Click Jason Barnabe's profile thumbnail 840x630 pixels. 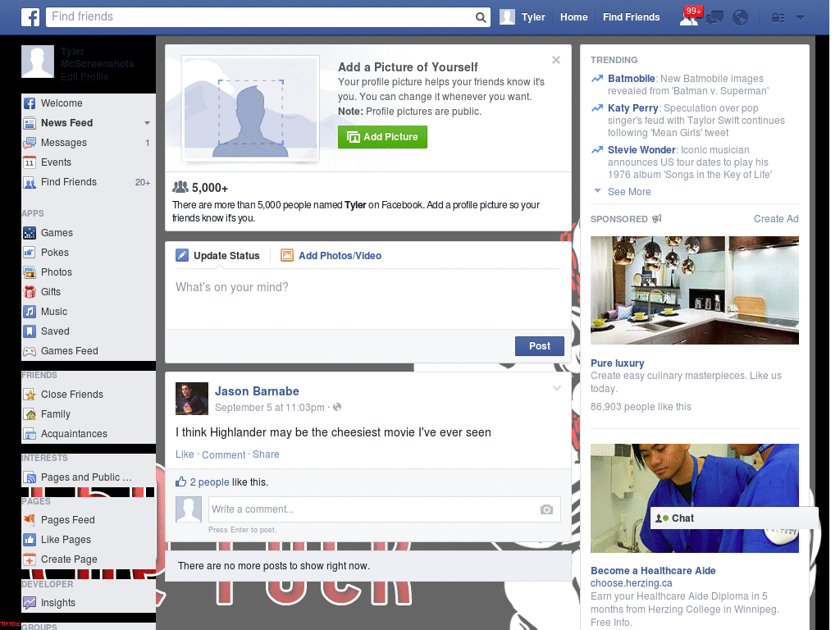pos(192,399)
